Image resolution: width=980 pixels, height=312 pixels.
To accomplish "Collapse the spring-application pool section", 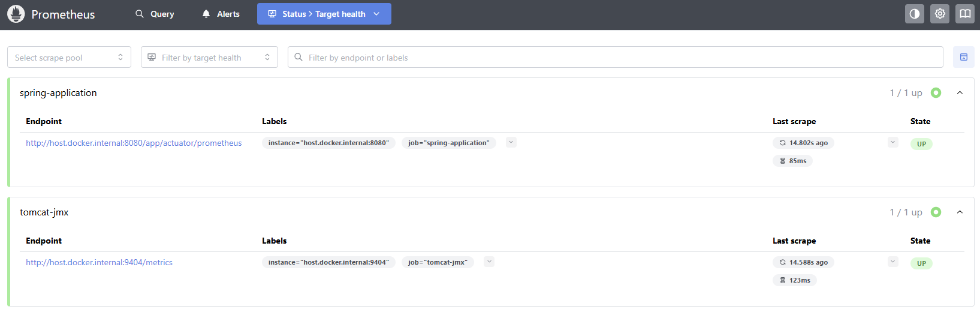I will (960, 93).
